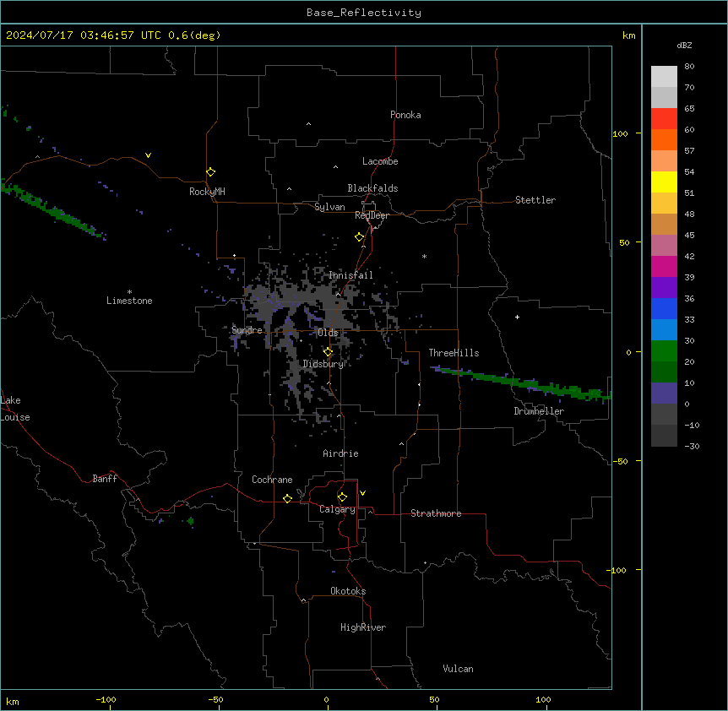The image size is (728, 711).
Task: Click the Okotoks town label
Action: [x=348, y=591]
